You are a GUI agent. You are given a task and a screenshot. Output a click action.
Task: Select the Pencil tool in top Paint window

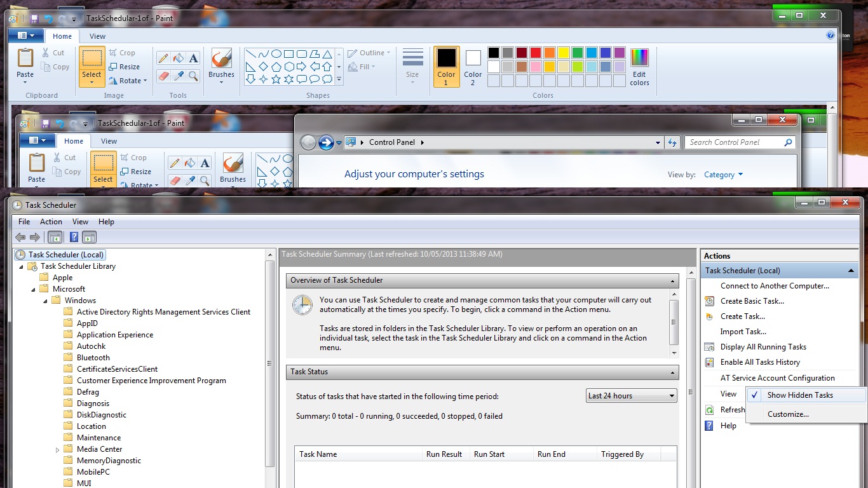(x=163, y=58)
